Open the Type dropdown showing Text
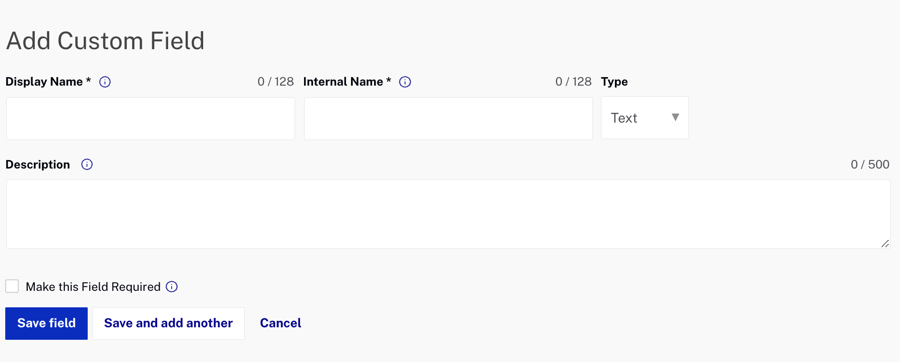 645,118
